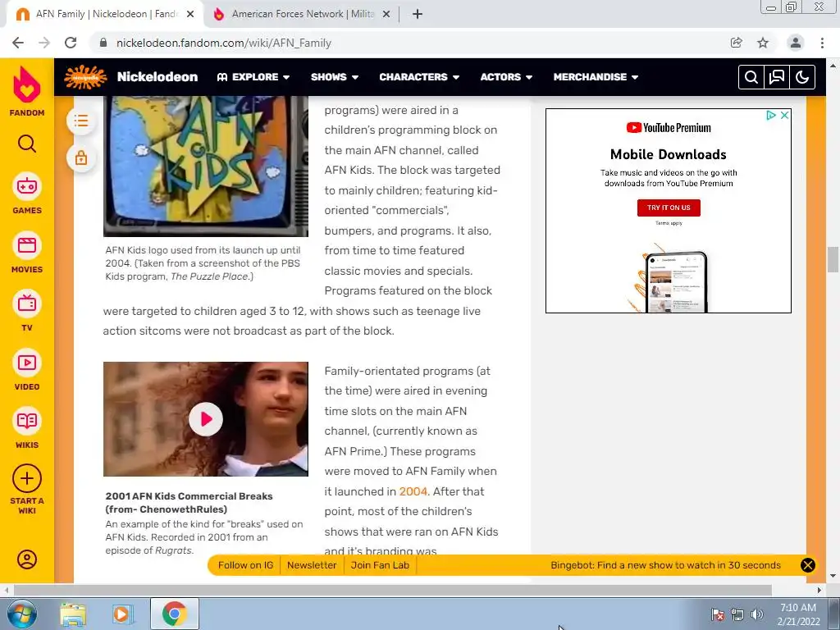The height and width of the screenshot is (630, 840).
Task: Open Chrome three-dot menu
Action: [x=822, y=43]
